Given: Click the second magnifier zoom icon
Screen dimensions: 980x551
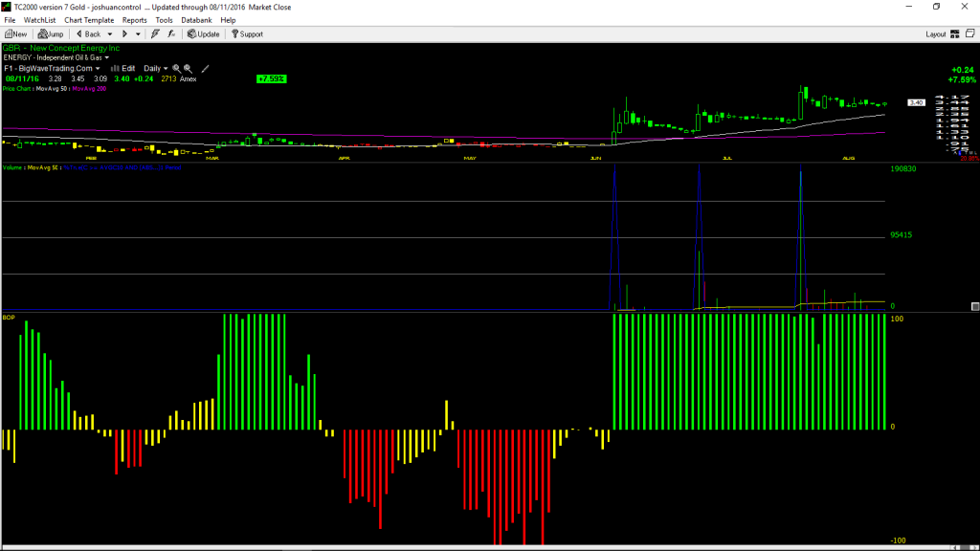Looking at the screenshot, I should (x=189, y=69).
